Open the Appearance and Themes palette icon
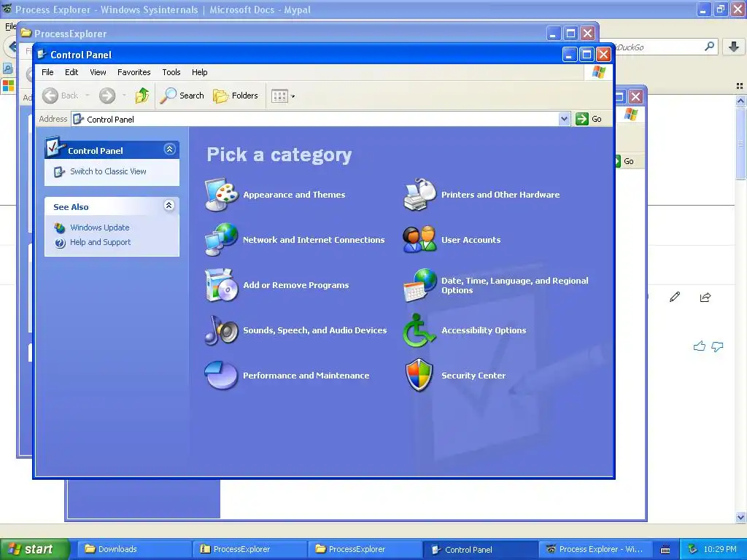Image resolution: width=747 pixels, height=560 pixels. tap(222, 194)
